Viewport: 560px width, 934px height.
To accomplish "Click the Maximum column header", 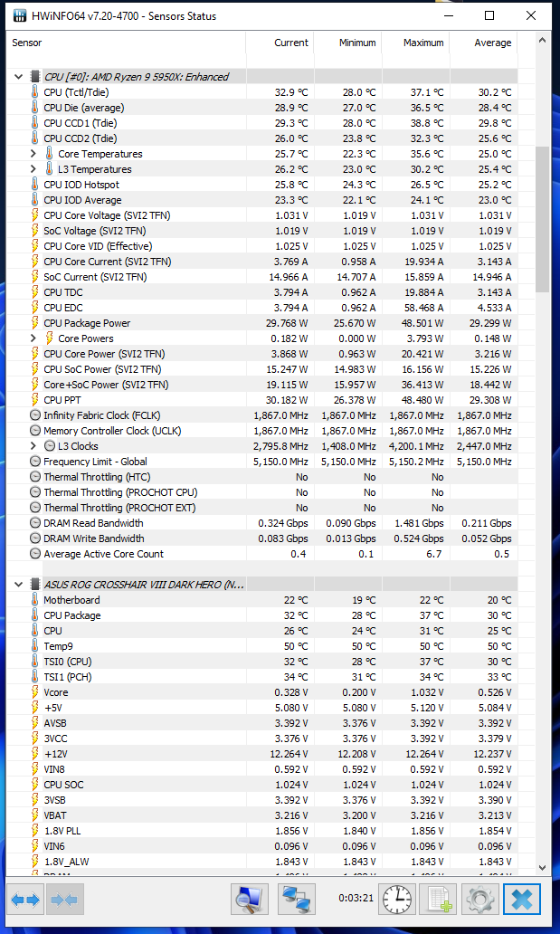I will [x=423, y=43].
